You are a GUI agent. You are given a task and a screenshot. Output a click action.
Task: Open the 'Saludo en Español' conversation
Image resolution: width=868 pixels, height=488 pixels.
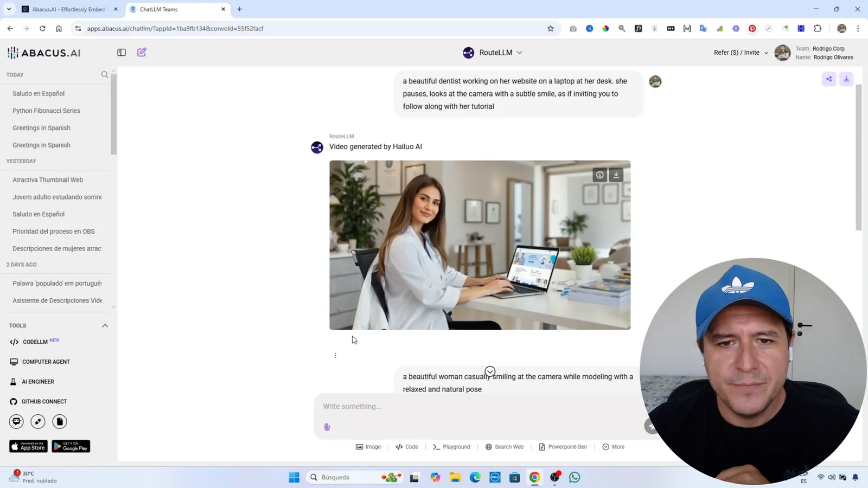pos(38,93)
